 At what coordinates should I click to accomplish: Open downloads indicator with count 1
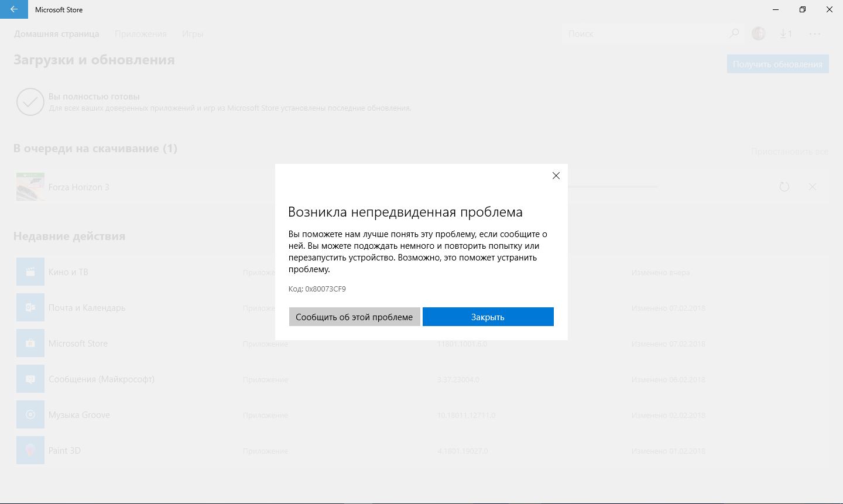[786, 34]
